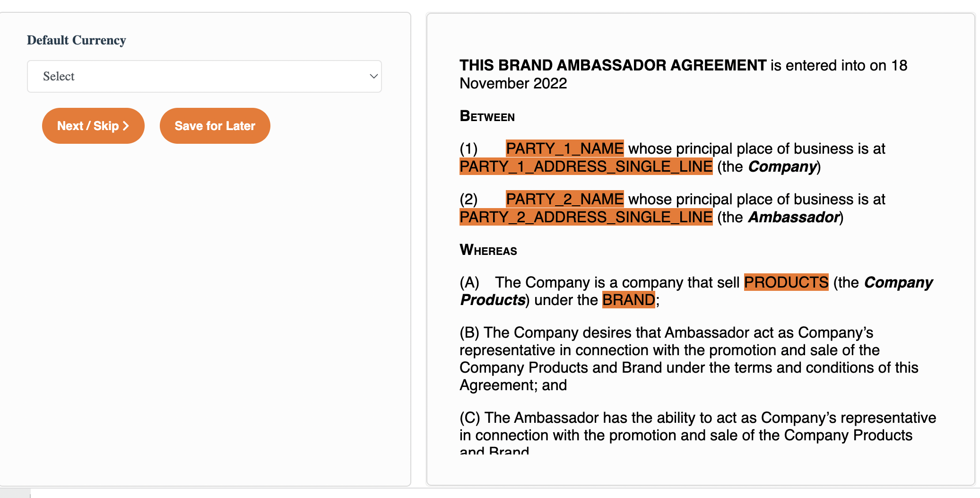Click the Next / Skip button
The height and width of the screenshot is (498, 980).
point(93,126)
